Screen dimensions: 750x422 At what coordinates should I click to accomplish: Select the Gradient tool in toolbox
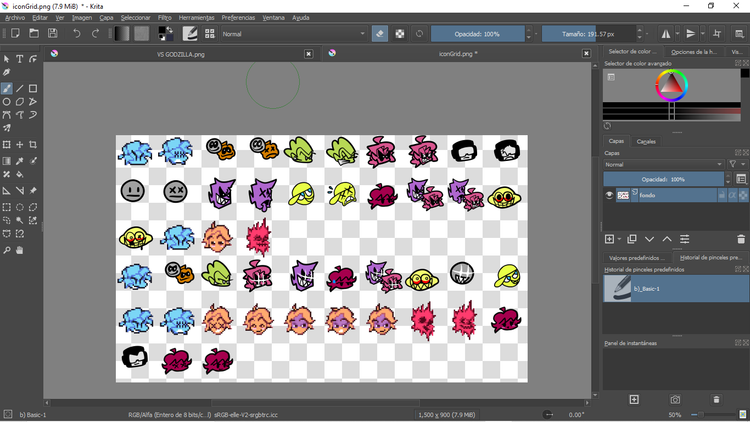(x=7, y=161)
